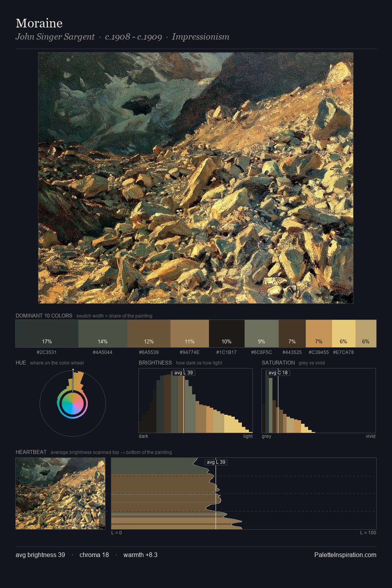Click the 'Moraine' title
Image resolution: width=392 pixels, height=588 pixels.
[39, 23]
